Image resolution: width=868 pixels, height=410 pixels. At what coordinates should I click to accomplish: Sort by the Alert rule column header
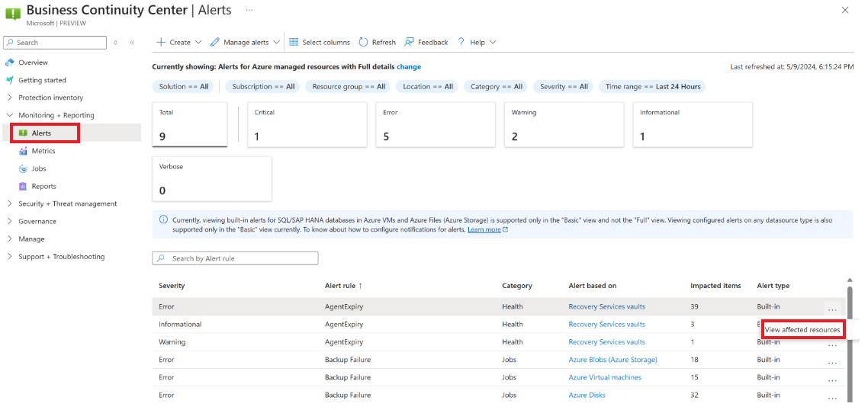pyautogui.click(x=343, y=286)
